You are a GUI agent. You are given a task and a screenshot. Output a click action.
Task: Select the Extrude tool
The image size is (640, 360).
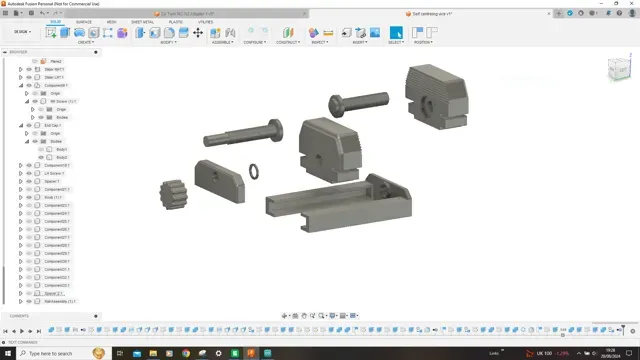tap(65, 33)
